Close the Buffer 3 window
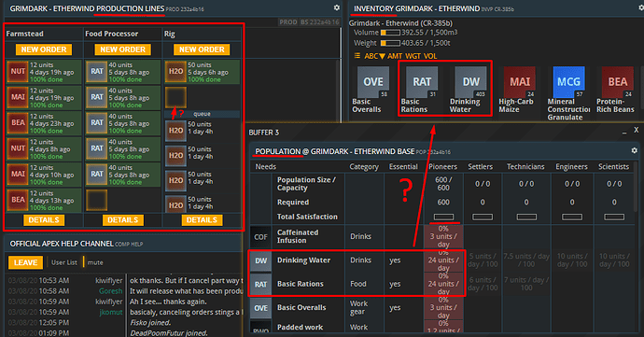The height and width of the screenshot is (337, 644). point(637,130)
